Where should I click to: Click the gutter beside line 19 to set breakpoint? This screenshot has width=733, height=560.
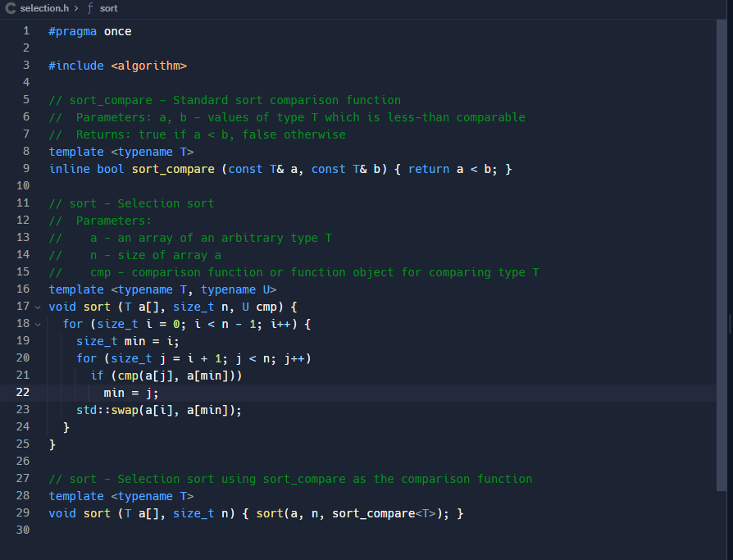[x=11, y=340]
